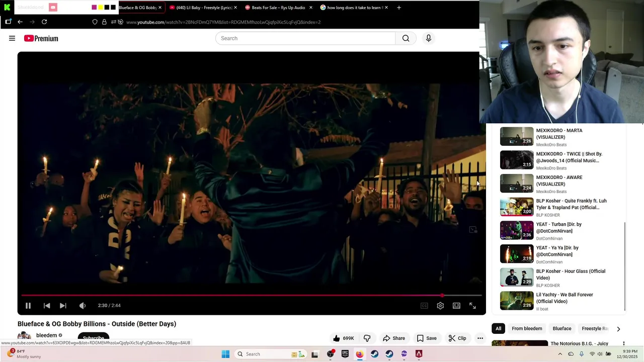Screen dimensions: 644x362
Task: Open Firefox from the taskbar
Action: pos(359,354)
